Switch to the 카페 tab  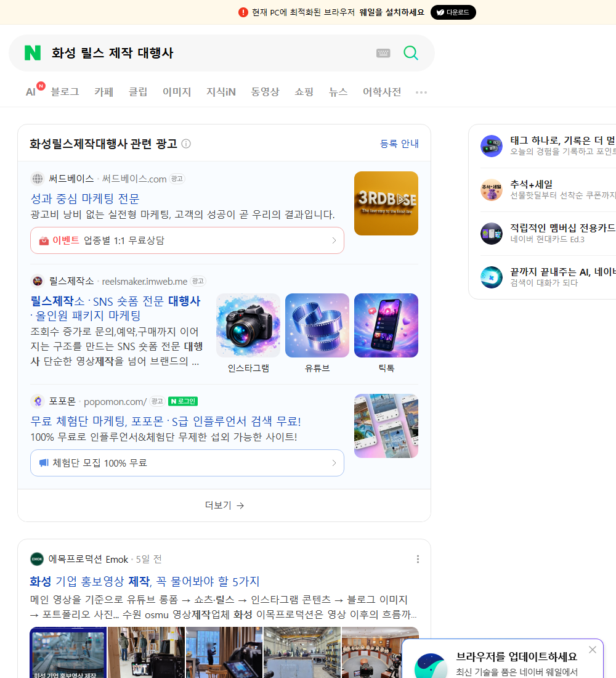tap(103, 92)
